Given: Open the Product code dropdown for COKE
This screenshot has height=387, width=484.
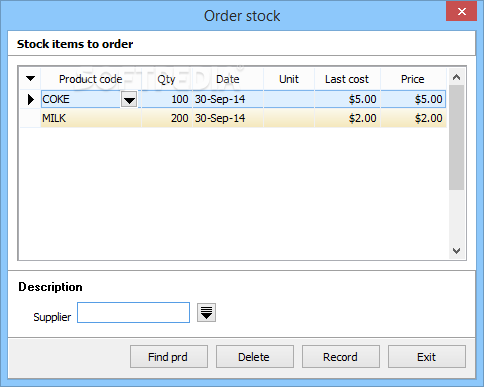Looking at the screenshot, I should click(x=129, y=99).
